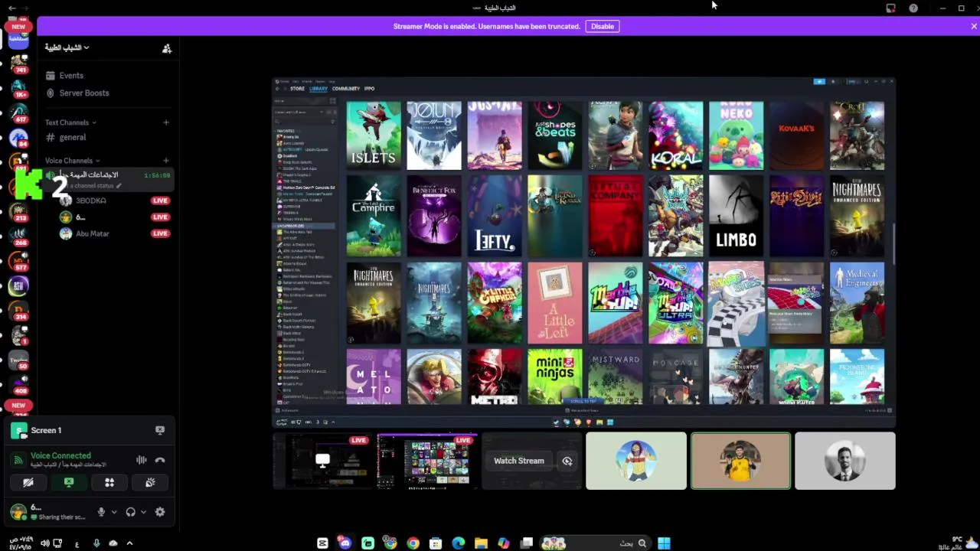Click the LIVE badge next to Abu Matar

pos(160,233)
